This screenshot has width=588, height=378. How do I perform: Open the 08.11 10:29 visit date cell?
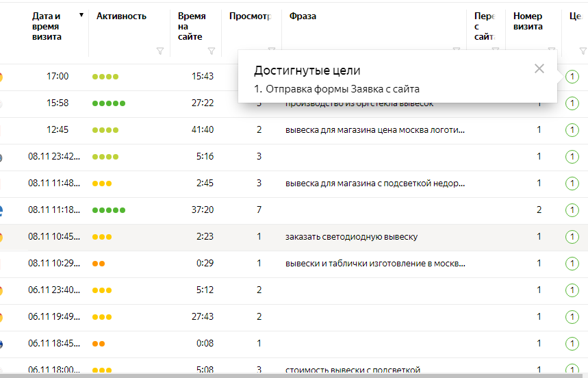(x=54, y=263)
